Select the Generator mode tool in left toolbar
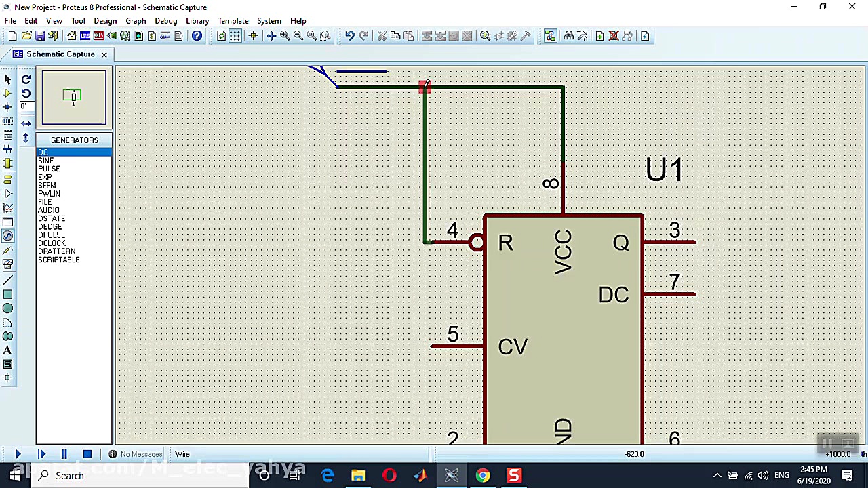Viewport: 868px width, 488px height. (x=7, y=236)
